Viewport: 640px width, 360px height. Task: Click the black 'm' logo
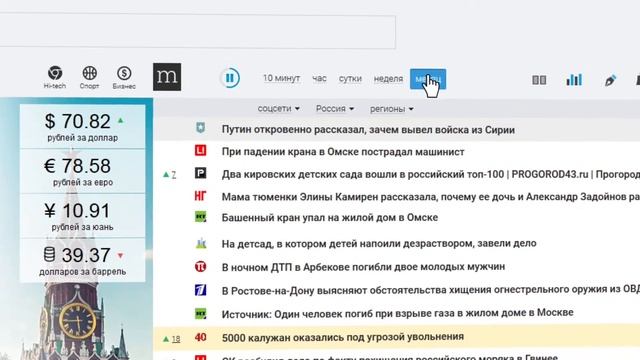pos(167,77)
